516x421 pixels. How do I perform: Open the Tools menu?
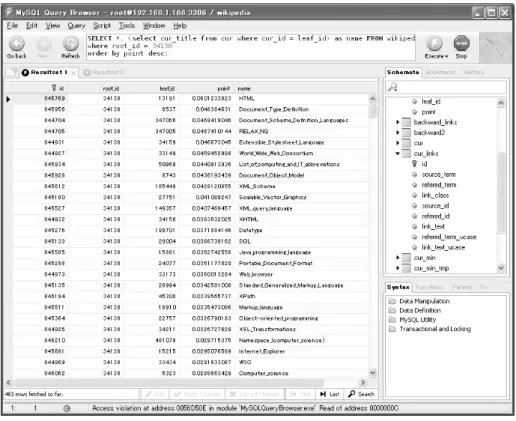tap(127, 26)
